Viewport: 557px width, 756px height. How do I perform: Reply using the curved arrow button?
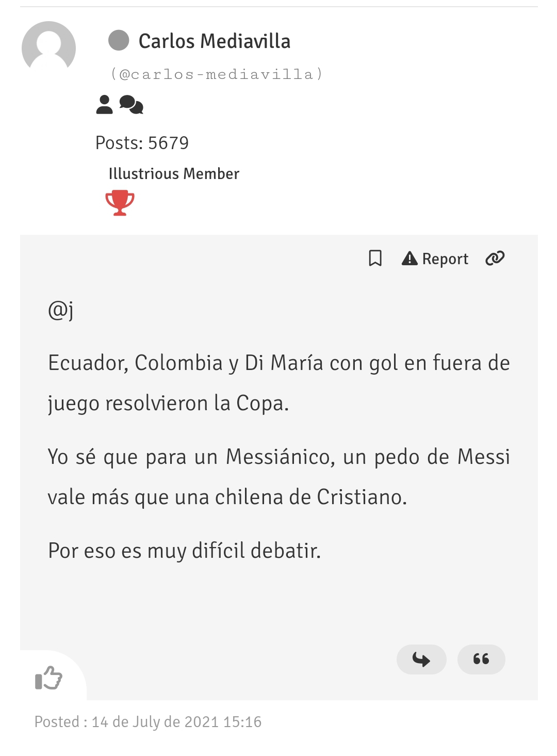421,659
